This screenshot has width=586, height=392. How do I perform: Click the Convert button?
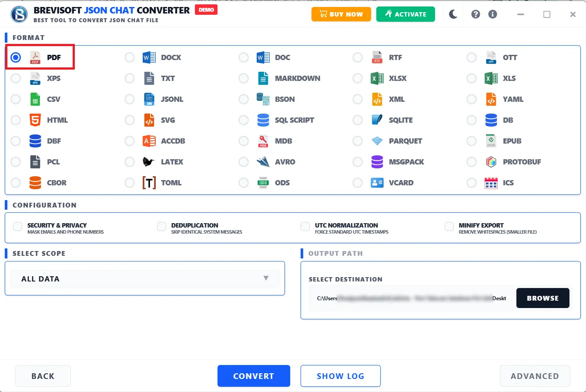click(x=254, y=376)
